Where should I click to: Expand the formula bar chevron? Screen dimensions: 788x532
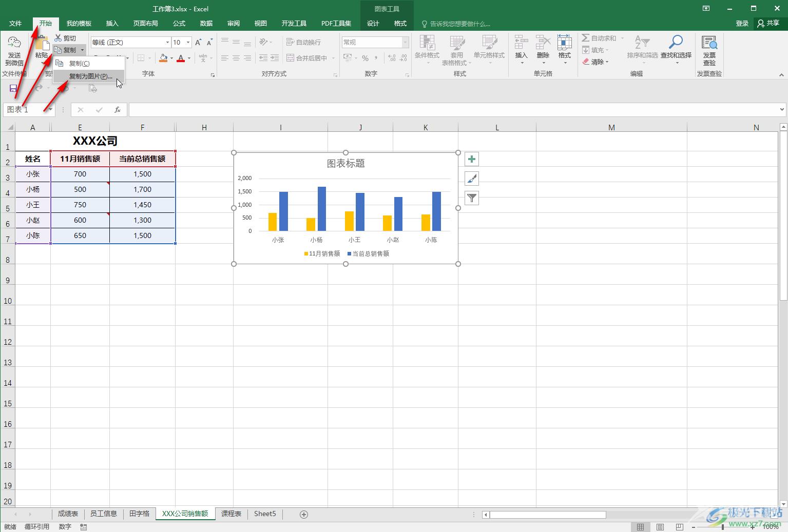(x=782, y=109)
